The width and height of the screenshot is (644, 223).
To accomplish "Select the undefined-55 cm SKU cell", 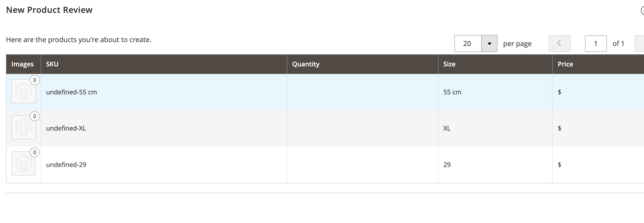I will (x=71, y=92).
